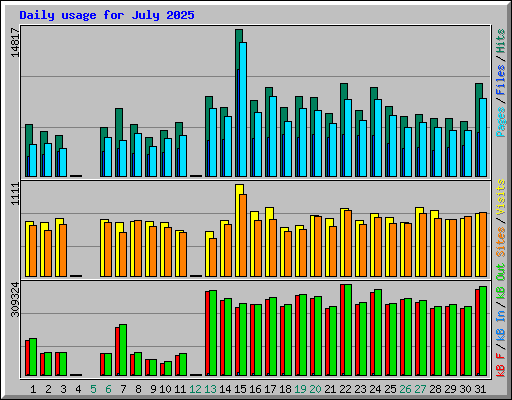Click day 8 on the date axis

[x=138, y=389]
